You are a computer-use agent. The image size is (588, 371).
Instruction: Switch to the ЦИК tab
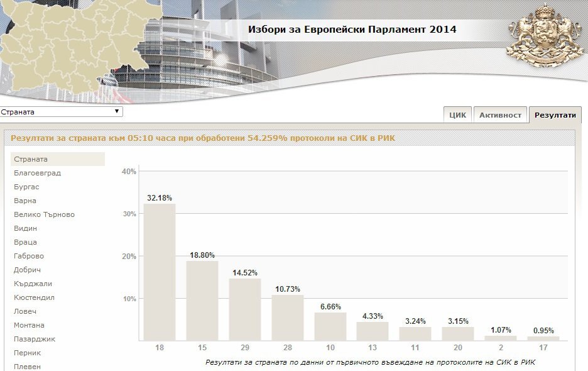point(457,115)
